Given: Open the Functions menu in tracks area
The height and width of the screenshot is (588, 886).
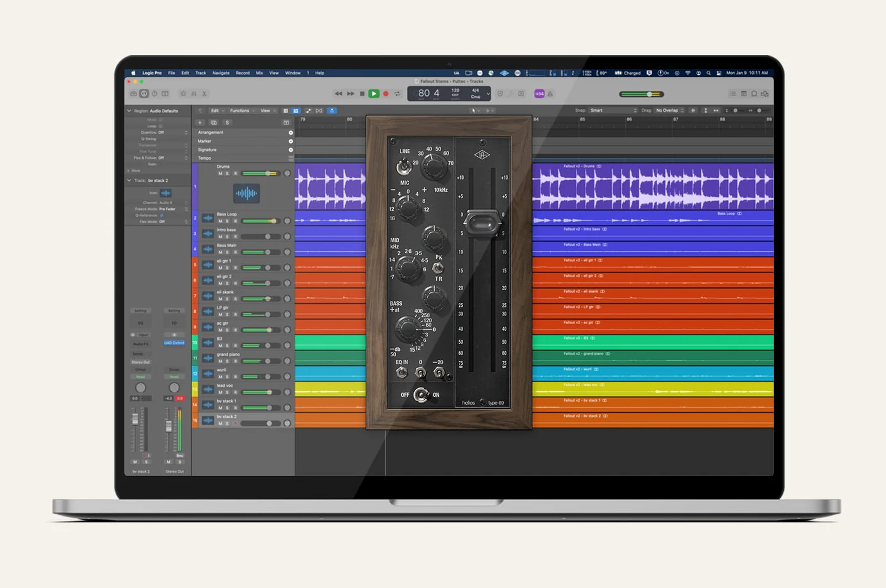Looking at the screenshot, I should [241, 111].
